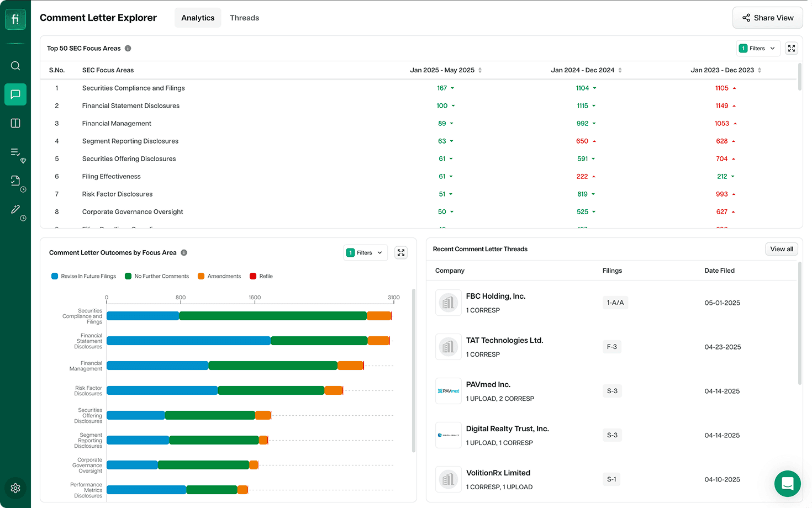Toggle Revise In Future Filings legend series
The width and height of the screenshot is (812, 508).
[84, 276]
